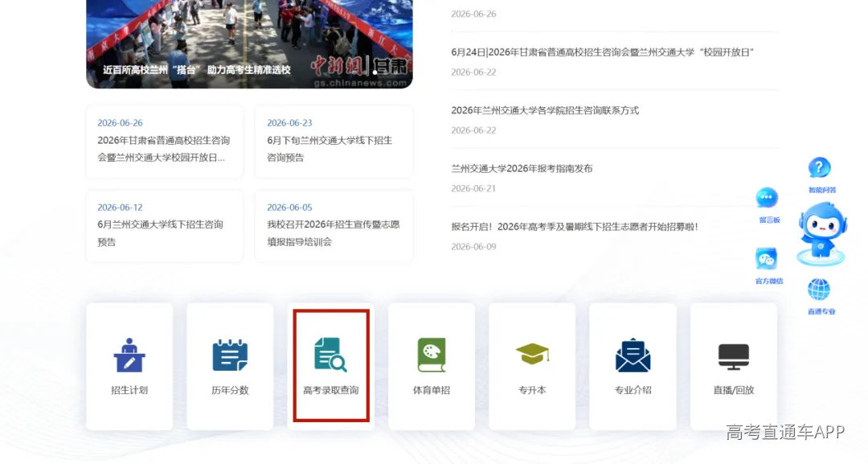Image resolution: width=868 pixels, height=464 pixels.
Task: Open the 2026-06-26 招生咨询会 news card
Action: (165, 142)
